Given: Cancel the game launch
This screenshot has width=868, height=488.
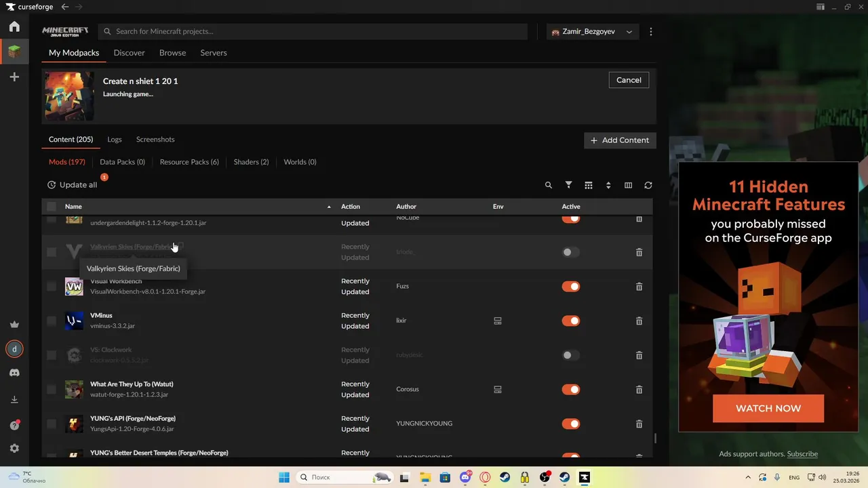Looking at the screenshot, I should coord(629,80).
